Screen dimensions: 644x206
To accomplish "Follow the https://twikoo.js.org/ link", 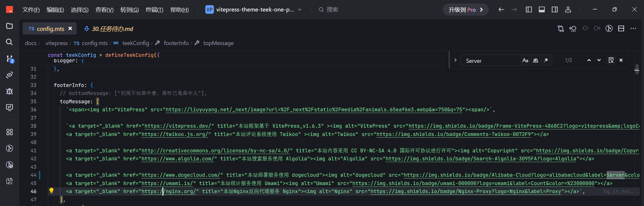I will tap(175, 134).
